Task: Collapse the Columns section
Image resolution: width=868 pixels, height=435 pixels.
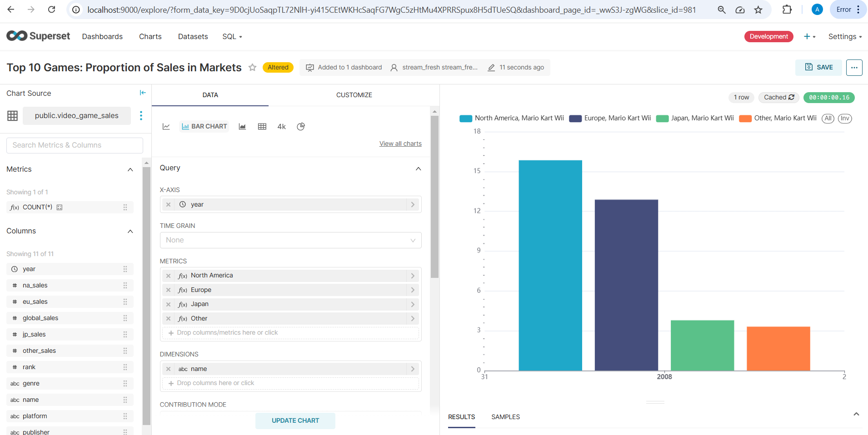Action: pos(130,231)
